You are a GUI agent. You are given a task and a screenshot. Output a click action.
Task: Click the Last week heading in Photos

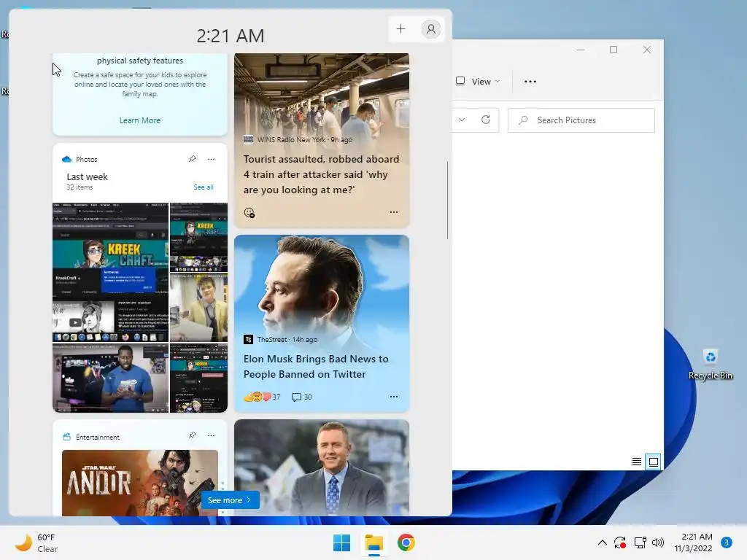tap(88, 176)
